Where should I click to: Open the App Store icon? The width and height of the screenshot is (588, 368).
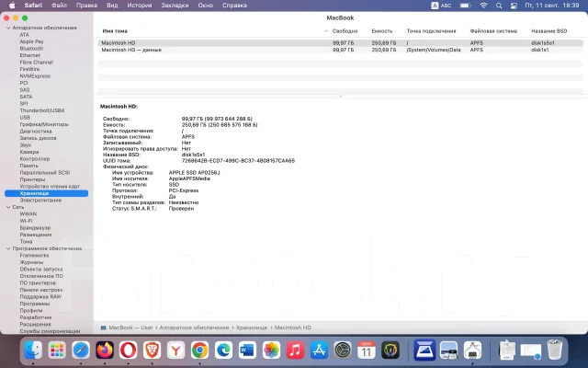(x=319, y=351)
